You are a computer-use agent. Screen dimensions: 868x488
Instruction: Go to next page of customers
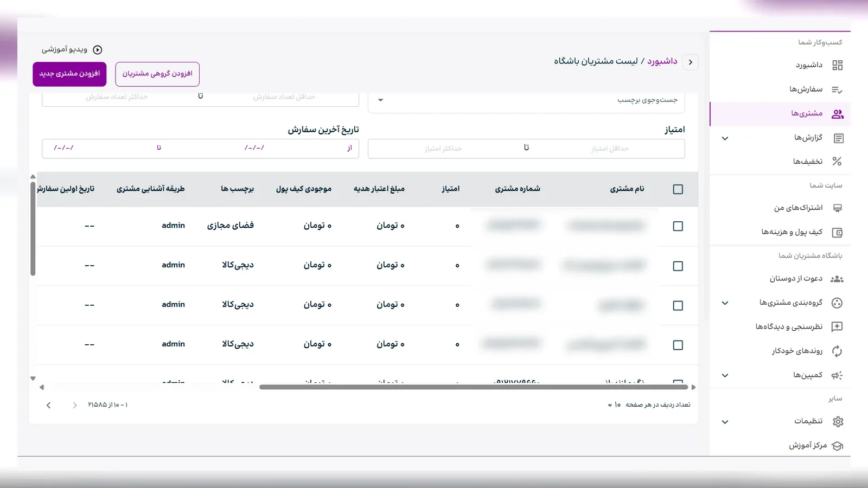pos(48,405)
